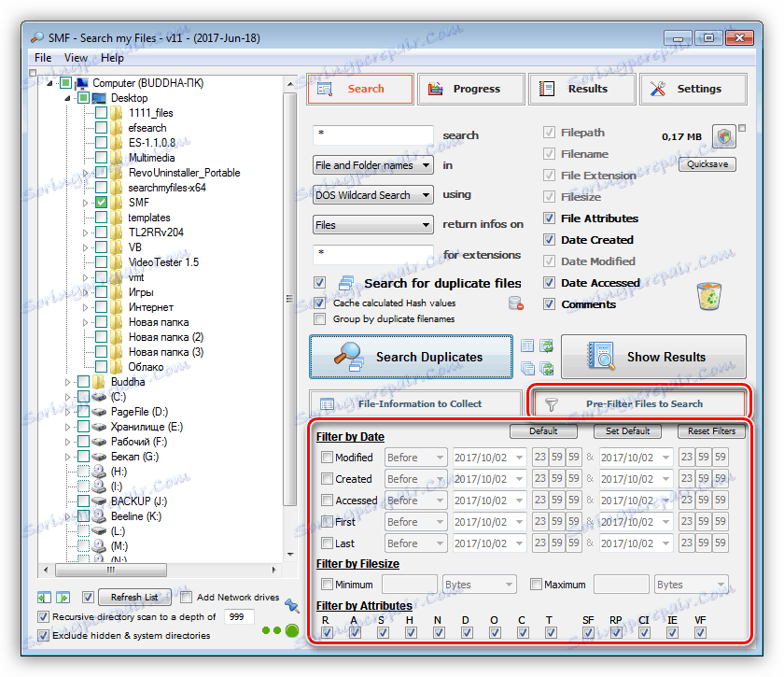Click the (C:) drive icon
784x677 pixels.
pos(100,397)
